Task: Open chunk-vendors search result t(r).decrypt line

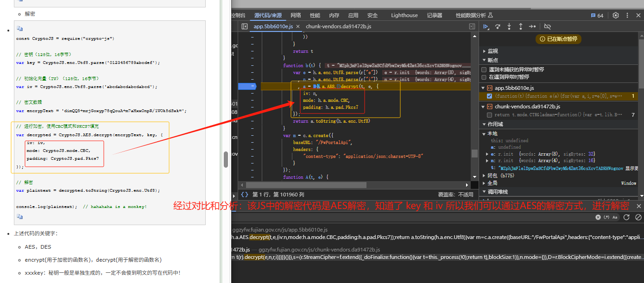Action: (437, 256)
